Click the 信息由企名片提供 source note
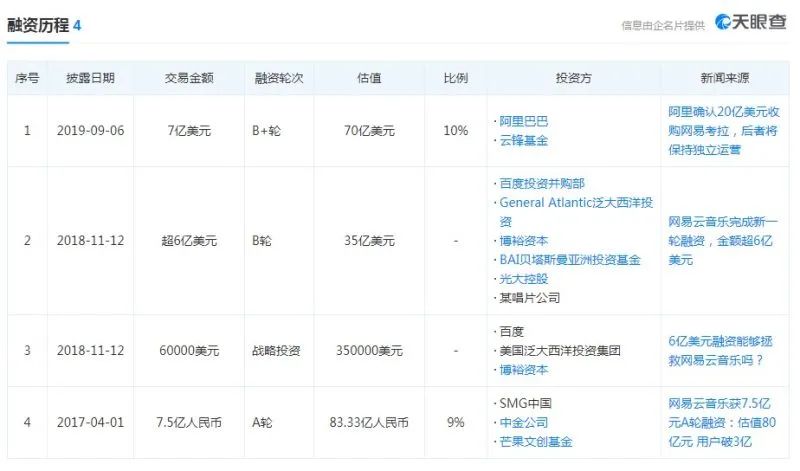The image size is (800, 471). tap(663, 26)
